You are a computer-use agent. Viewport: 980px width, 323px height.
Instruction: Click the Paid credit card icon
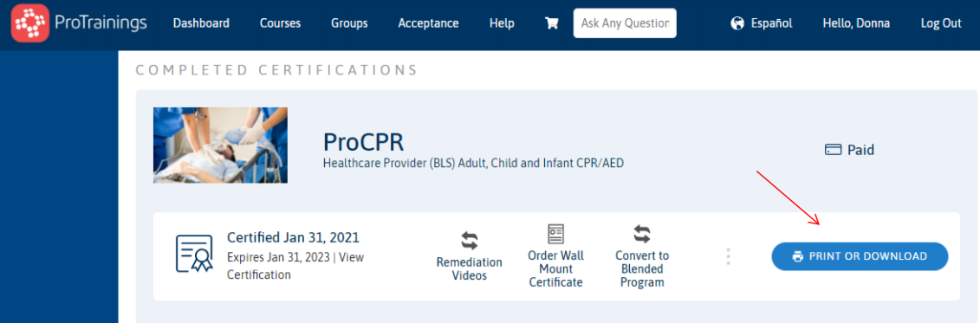[833, 150]
